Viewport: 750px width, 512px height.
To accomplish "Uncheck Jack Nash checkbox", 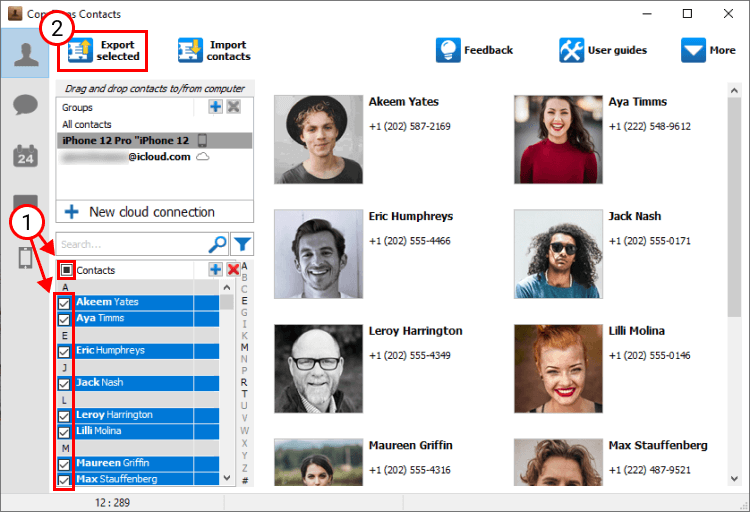I will pos(64,384).
